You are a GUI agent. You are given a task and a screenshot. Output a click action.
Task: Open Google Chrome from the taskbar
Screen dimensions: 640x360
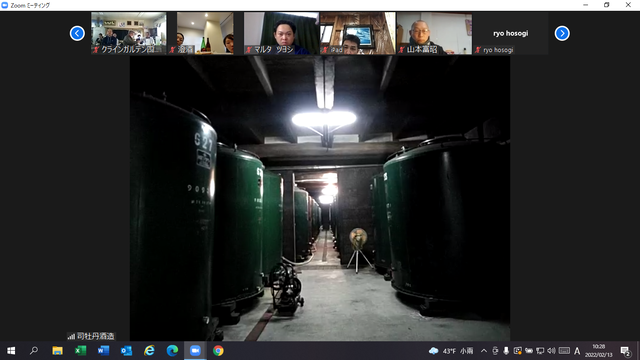tap(218, 351)
